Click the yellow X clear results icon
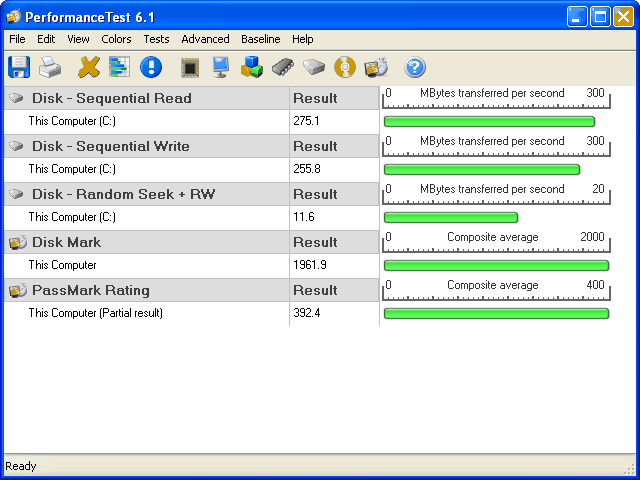Image resolution: width=640 pixels, height=480 pixels. [89, 67]
